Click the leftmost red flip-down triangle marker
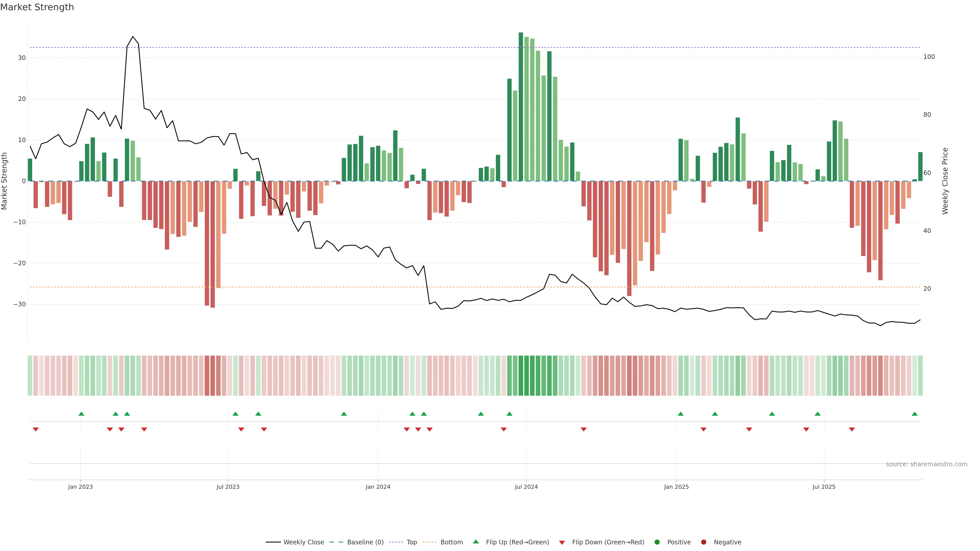This screenshot has width=980, height=551. tap(36, 429)
